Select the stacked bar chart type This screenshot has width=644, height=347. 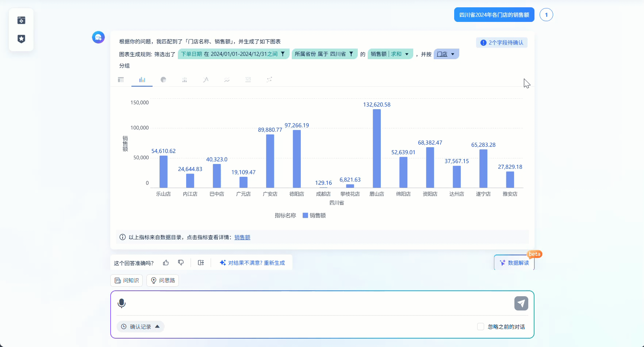184,80
